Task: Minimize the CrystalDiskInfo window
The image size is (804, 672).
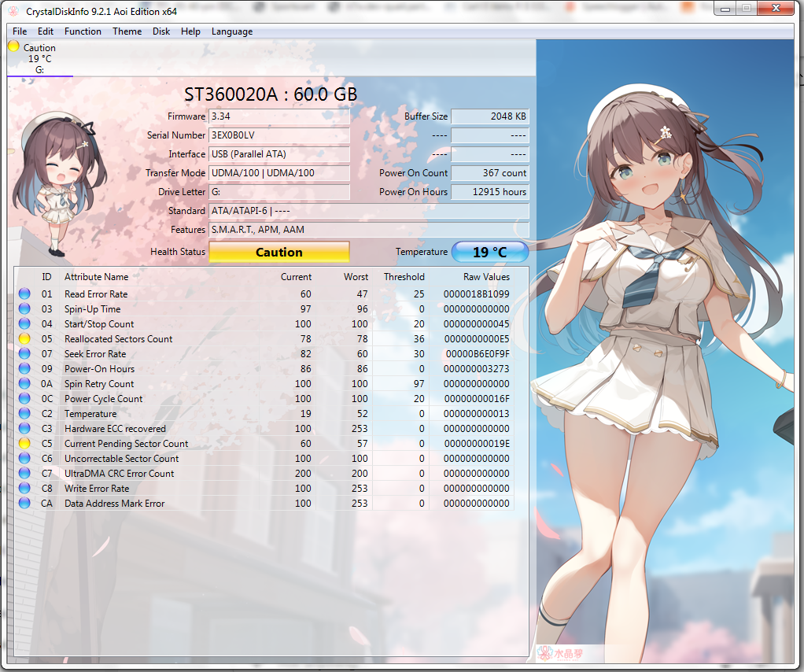Action: pyautogui.click(x=725, y=9)
